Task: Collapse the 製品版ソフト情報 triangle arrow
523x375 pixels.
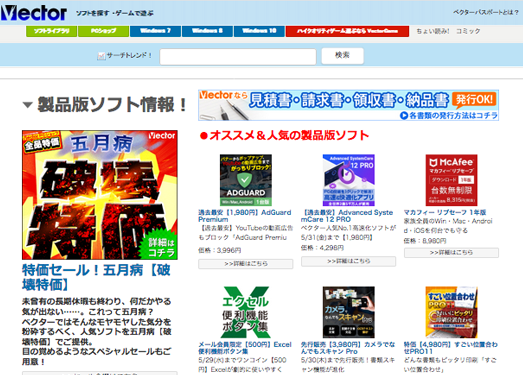Action: click(27, 105)
